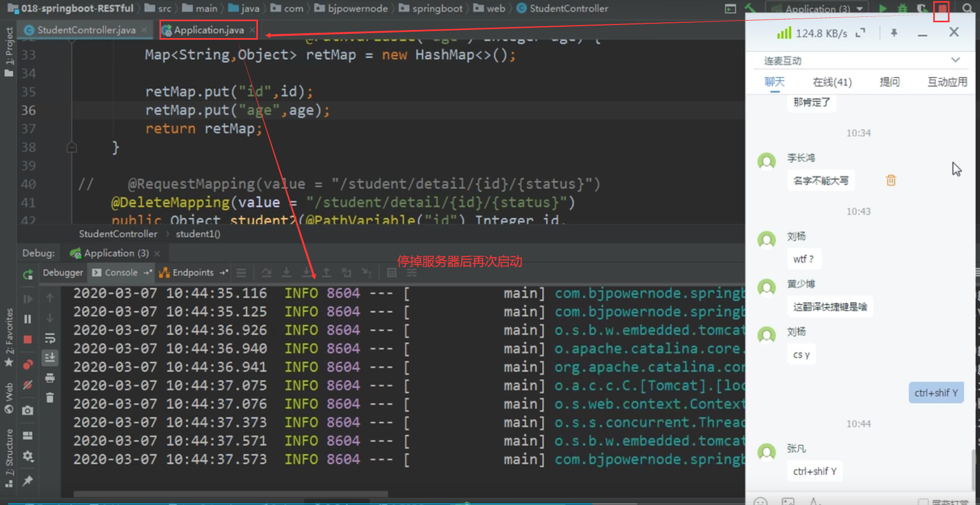Open emoji picker in chat input
980x505 pixels.
point(761,501)
